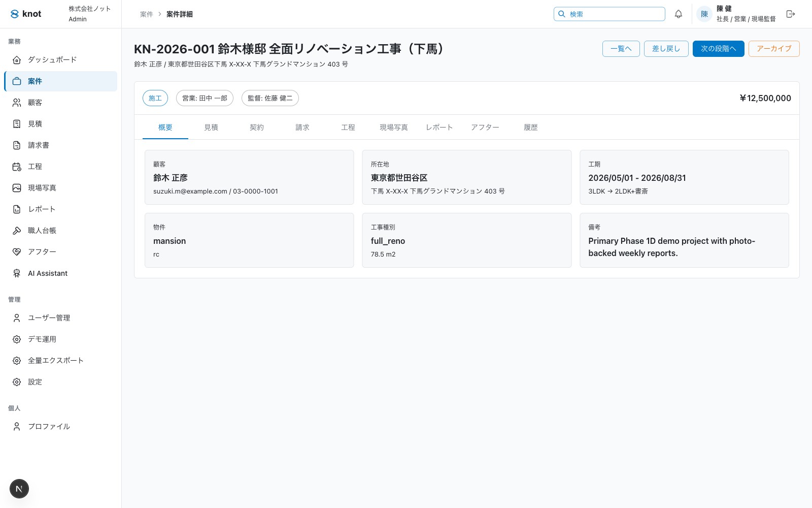Click the プロファイル person icon
This screenshot has height=508, width=812.
pyautogui.click(x=17, y=427)
